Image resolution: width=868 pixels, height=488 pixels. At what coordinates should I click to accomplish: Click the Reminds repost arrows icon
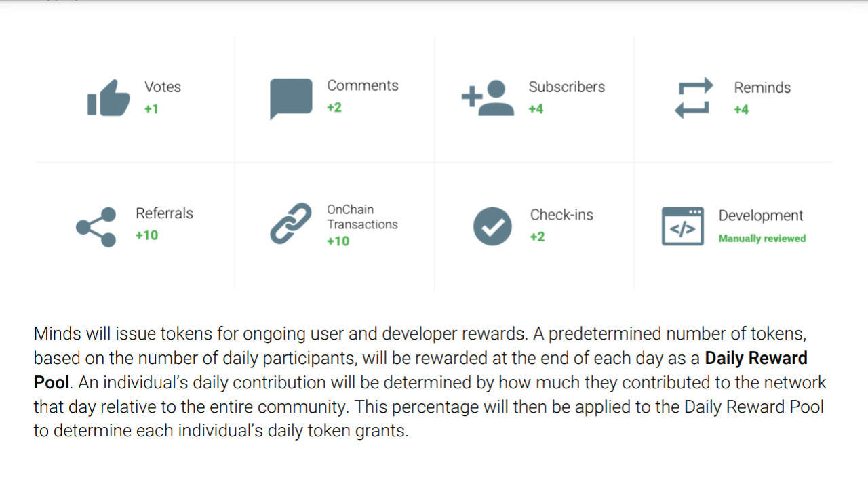click(x=694, y=98)
